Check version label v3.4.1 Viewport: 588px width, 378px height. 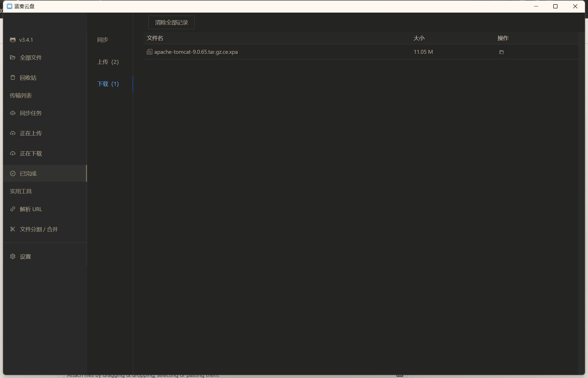click(26, 40)
